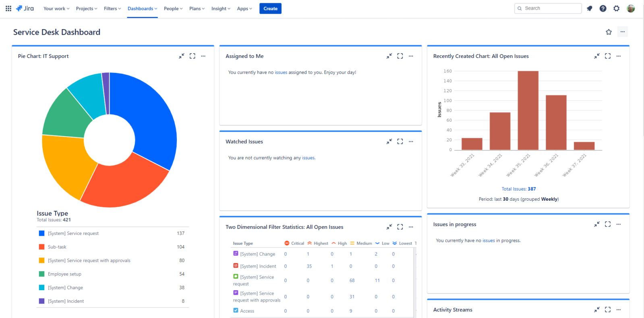
Task: Minimize the Pie Chart IT Support gadget
Action: pyautogui.click(x=182, y=56)
